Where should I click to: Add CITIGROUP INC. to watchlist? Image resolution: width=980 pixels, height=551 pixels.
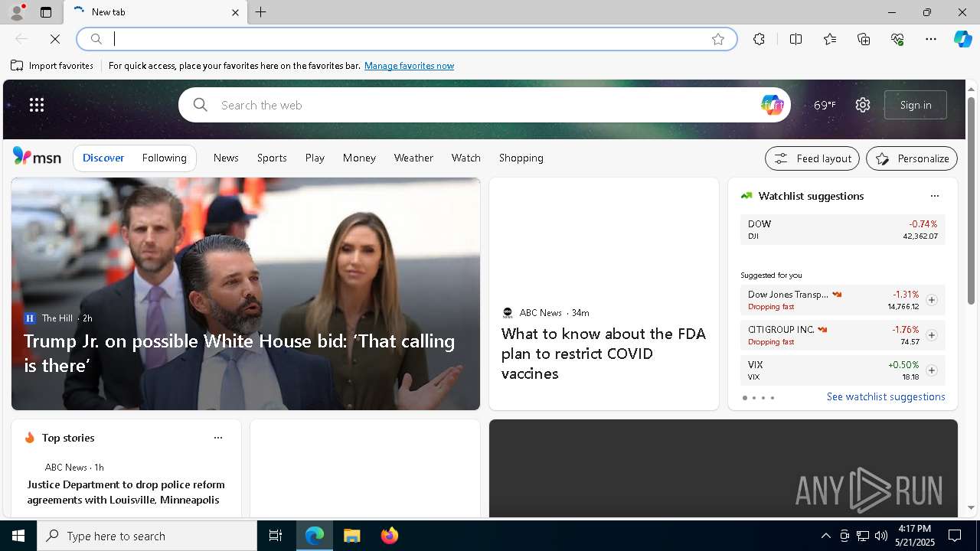point(931,335)
